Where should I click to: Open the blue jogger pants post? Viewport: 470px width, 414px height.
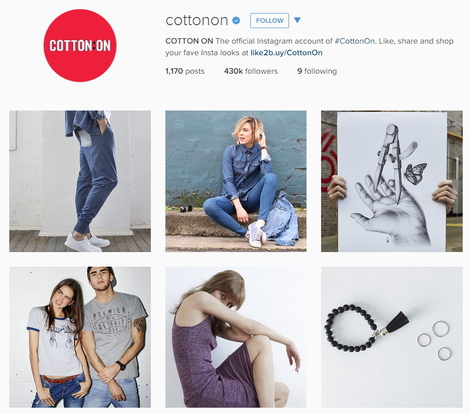pos(80,181)
